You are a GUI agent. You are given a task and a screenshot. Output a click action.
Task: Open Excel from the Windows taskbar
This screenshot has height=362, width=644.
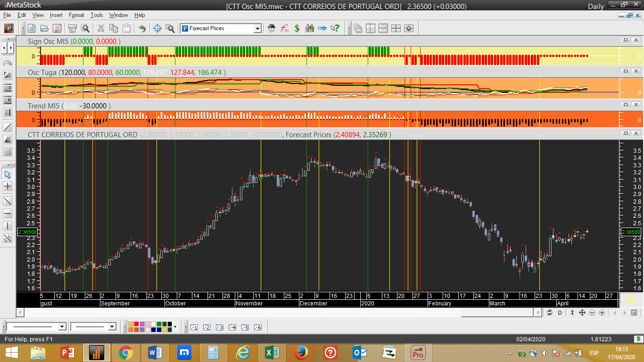(272, 353)
